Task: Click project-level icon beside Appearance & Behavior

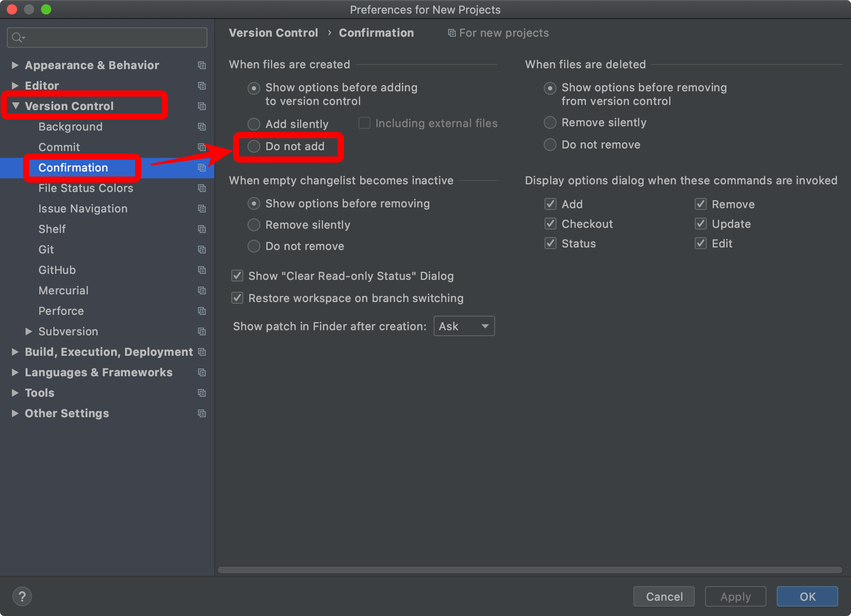Action: 202,65
